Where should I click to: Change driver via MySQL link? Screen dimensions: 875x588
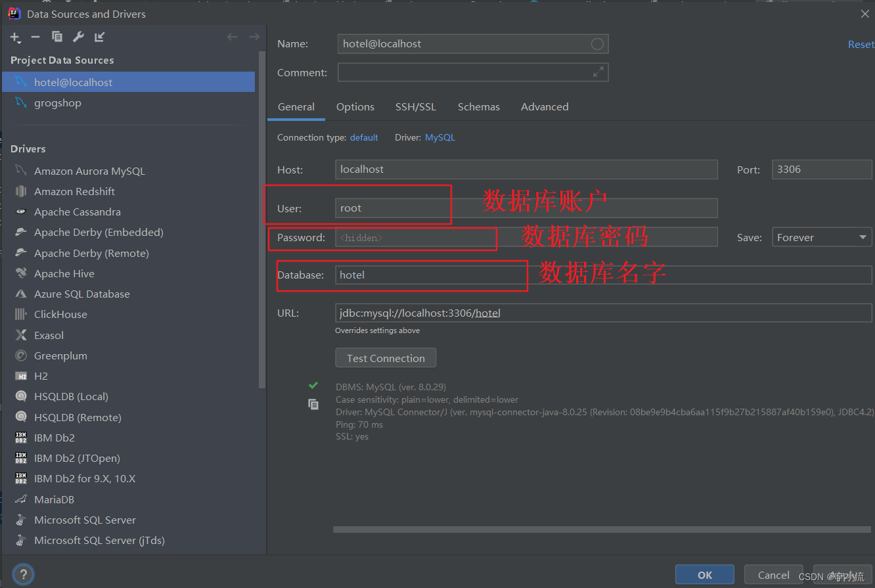click(440, 137)
